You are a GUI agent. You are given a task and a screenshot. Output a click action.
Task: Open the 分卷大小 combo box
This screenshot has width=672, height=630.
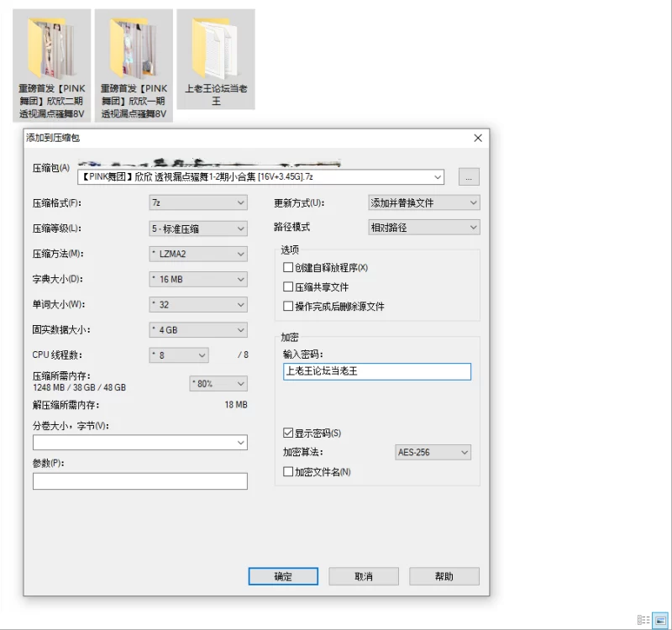click(140, 443)
